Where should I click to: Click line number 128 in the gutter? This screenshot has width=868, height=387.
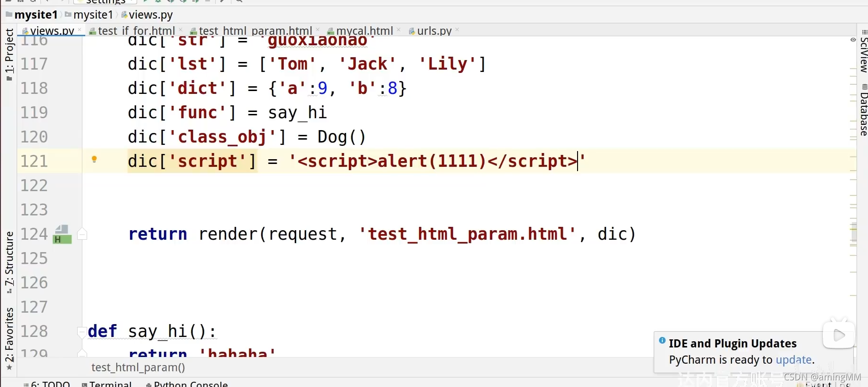click(34, 331)
